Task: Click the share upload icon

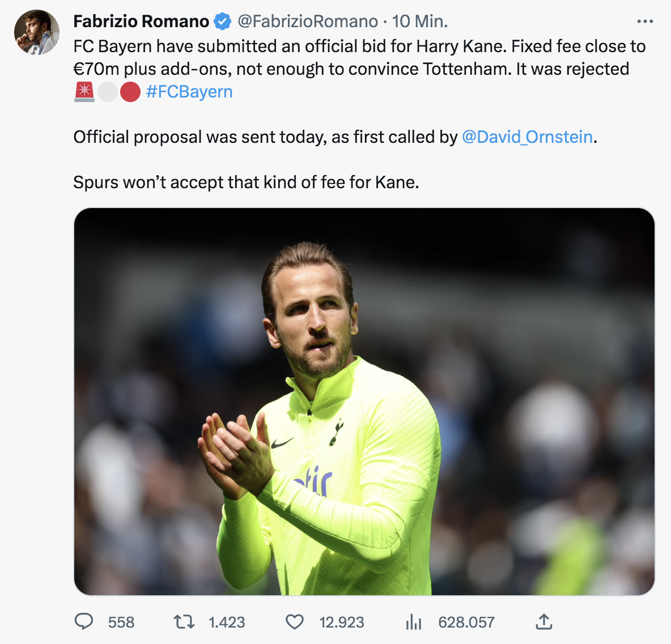Action: [x=543, y=622]
